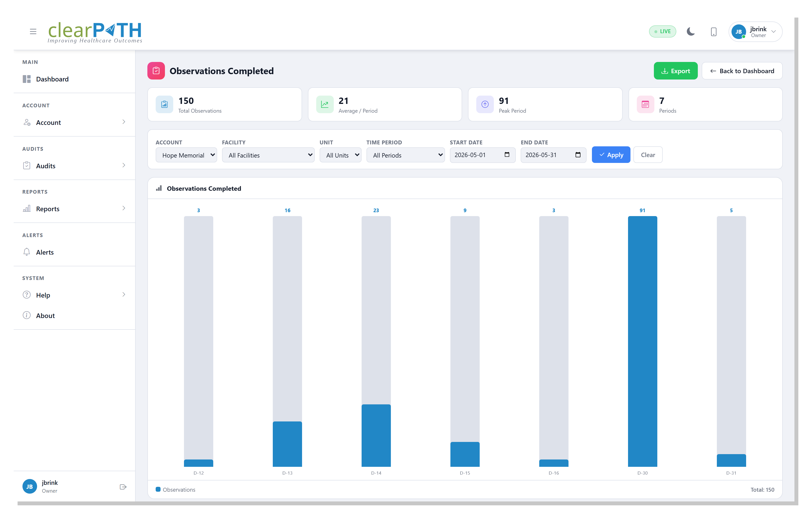812x519 pixels.
Task: Click the logout icon in sidebar footer
Action: pos(123,487)
